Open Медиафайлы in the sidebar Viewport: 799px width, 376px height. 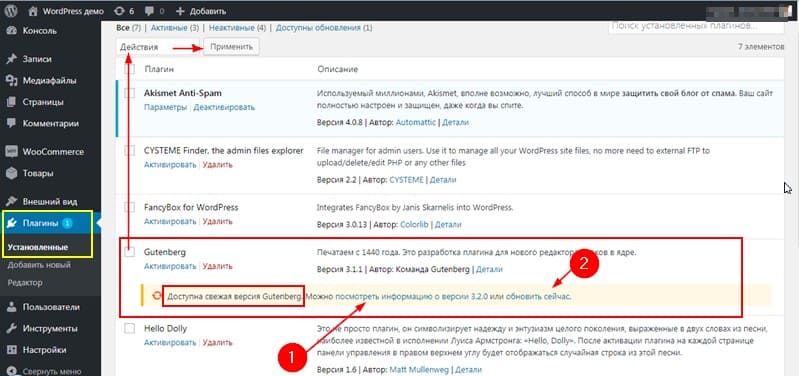(49, 80)
